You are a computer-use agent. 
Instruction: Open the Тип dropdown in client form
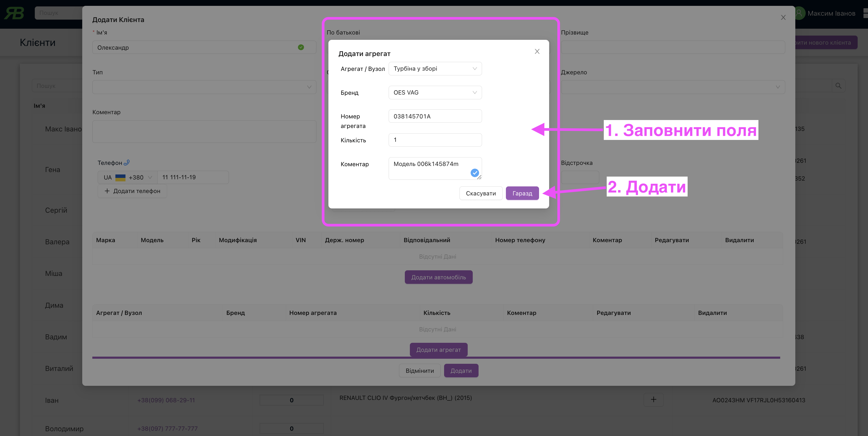[x=204, y=87]
